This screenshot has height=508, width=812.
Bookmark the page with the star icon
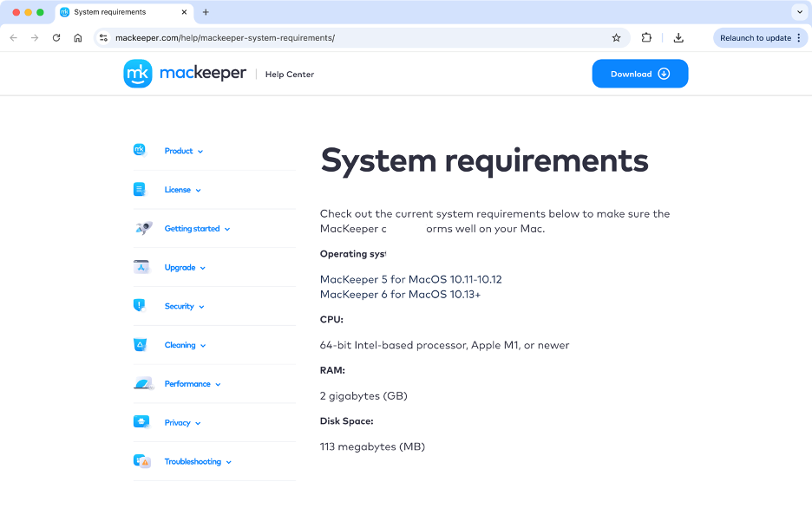coord(616,37)
